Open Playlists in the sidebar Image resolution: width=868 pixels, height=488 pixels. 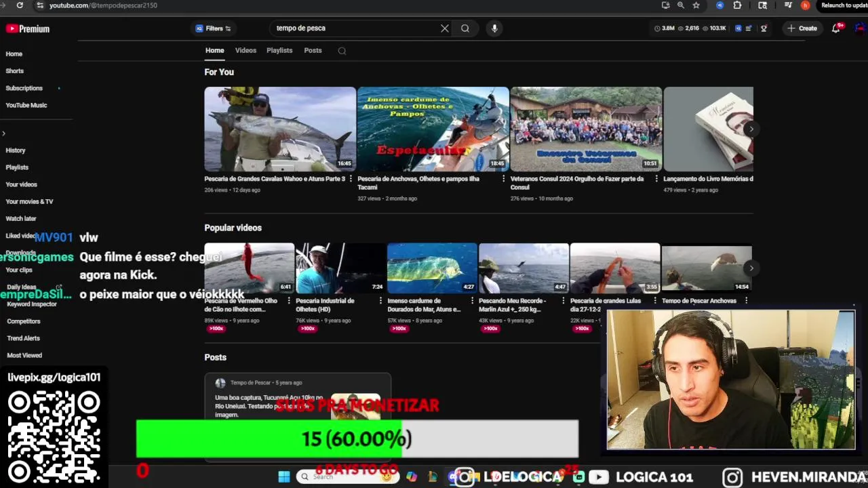click(17, 167)
